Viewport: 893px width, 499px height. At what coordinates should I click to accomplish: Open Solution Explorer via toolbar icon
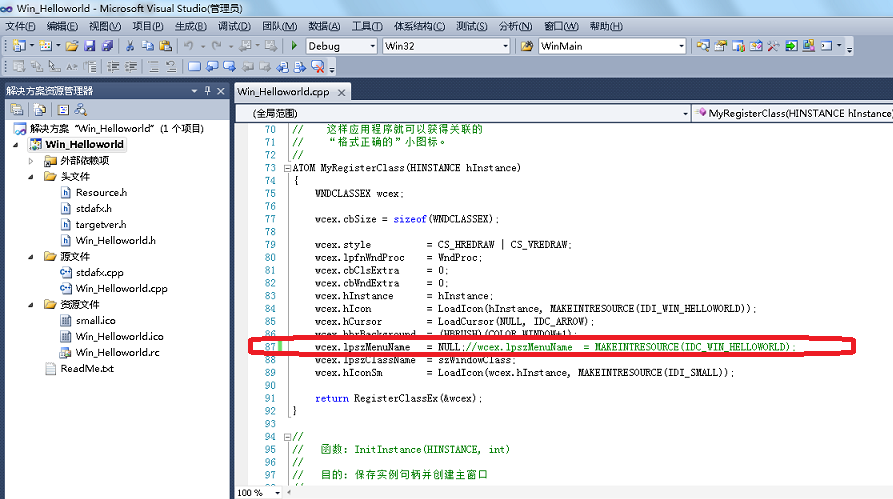703,46
